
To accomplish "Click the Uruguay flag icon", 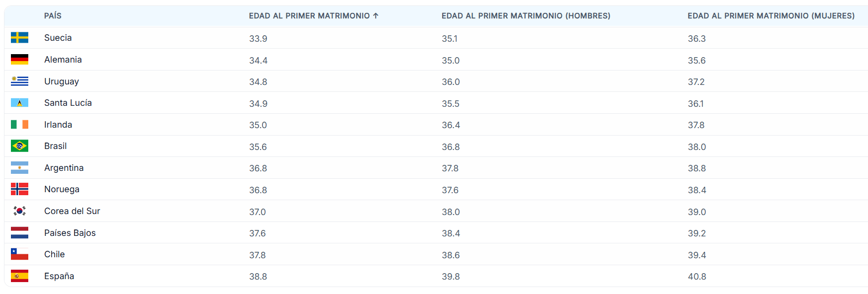I will point(19,81).
